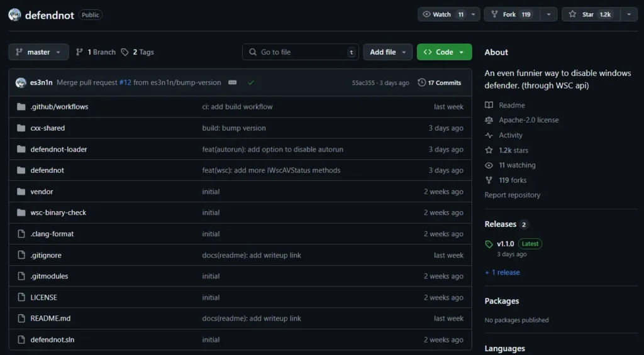Click the Activity pulse icon
644x355 pixels.
pos(489,136)
